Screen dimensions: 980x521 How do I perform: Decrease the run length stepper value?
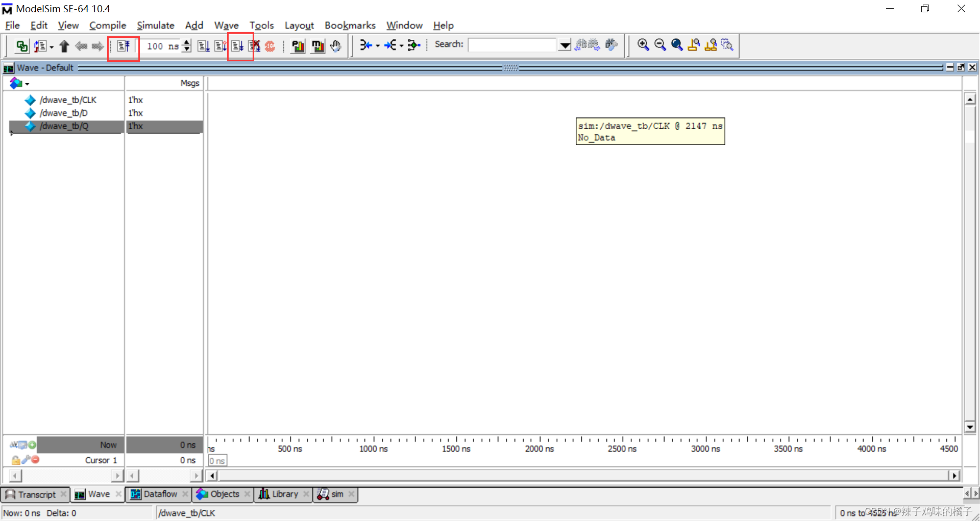pos(187,50)
